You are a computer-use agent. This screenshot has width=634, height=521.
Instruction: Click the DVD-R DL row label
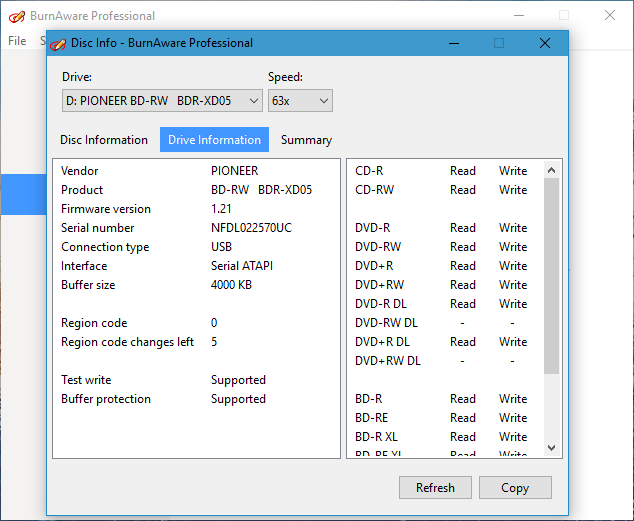tap(381, 304)
